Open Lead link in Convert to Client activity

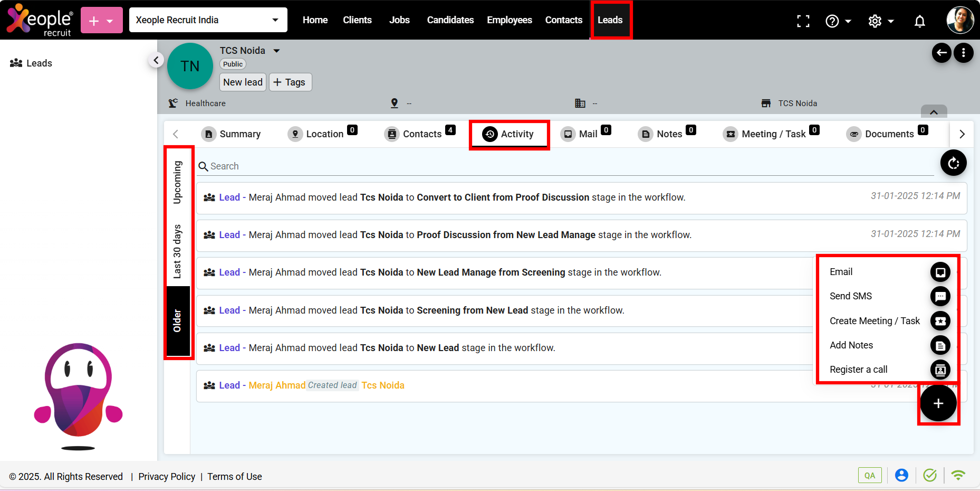(x=229, y=197)
